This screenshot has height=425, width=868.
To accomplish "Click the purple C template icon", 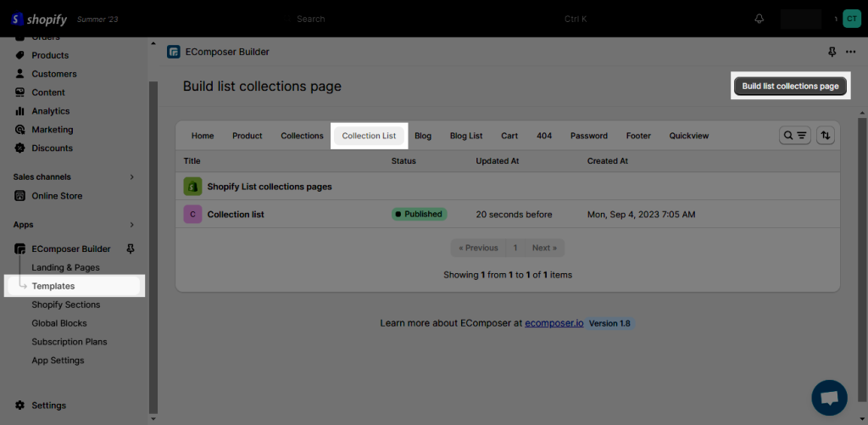I will [x=192, y=215].
